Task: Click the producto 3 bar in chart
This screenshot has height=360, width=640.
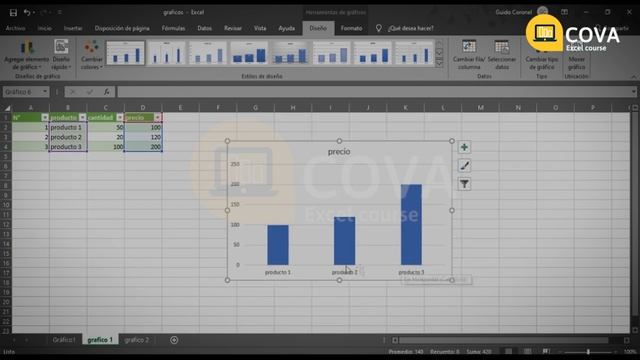Action: click(x=411, y=225)
